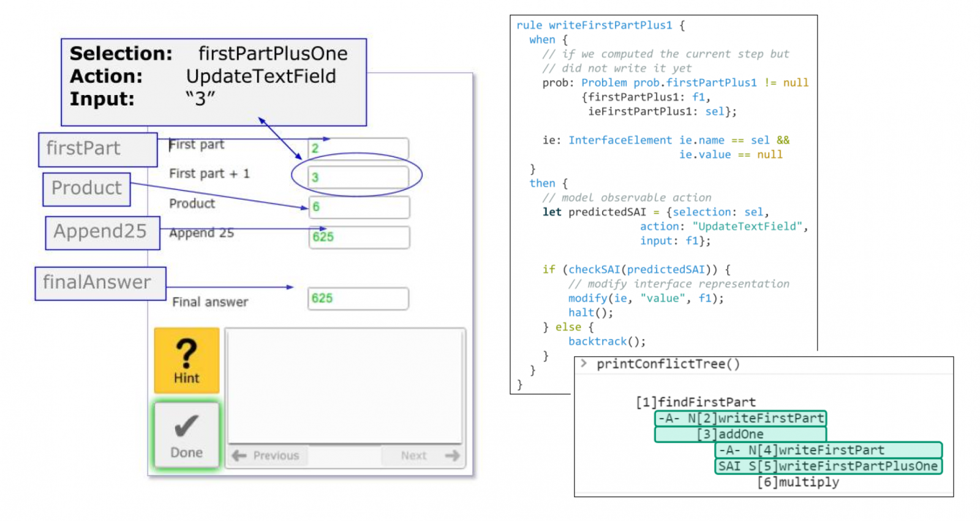Click the yellow Hint question mark button
Screen dimensions: 980x521
pyautogui.click(x=187, y=360)
